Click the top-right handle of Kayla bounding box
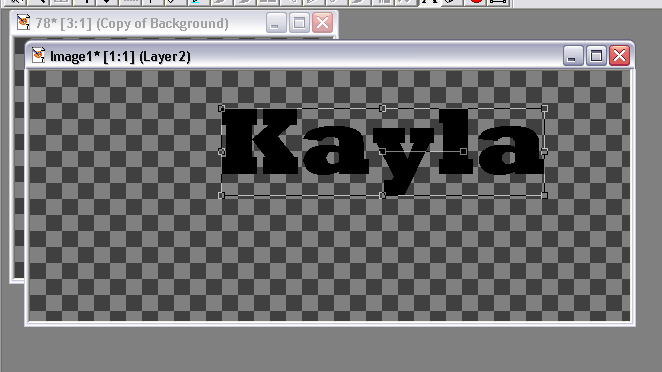The image size is (662, 372). pos(545,109)
